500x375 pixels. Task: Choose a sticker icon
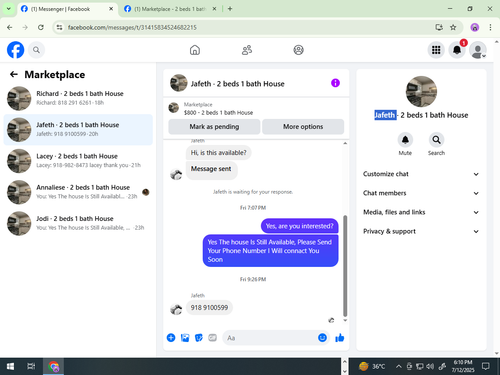click(199, 338)
